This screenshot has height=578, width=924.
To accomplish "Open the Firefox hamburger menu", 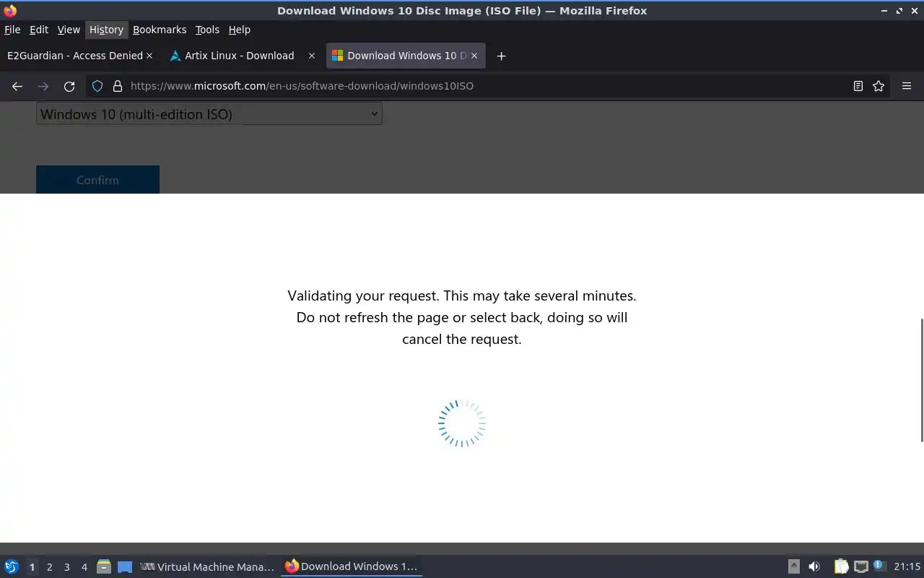I will point(907,86).
